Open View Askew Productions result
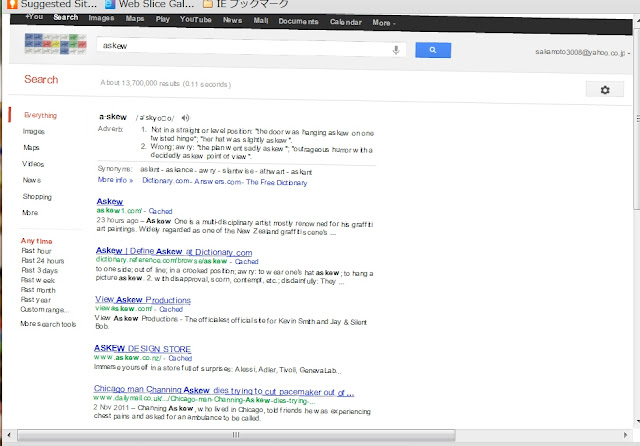This screenshot has height=446, width=640. [x=143, y=300]
